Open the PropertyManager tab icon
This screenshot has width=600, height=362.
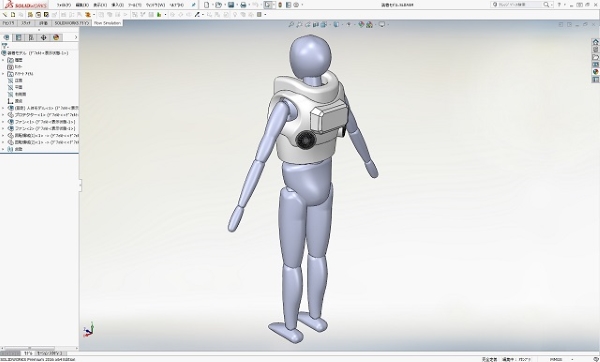(x=18, y=37)
